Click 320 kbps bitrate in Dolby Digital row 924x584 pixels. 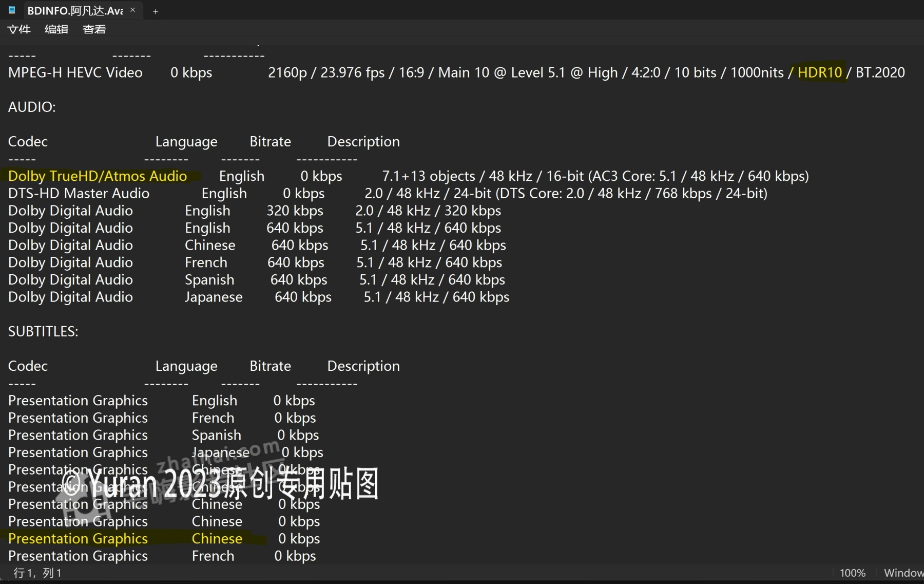[295, 211]
